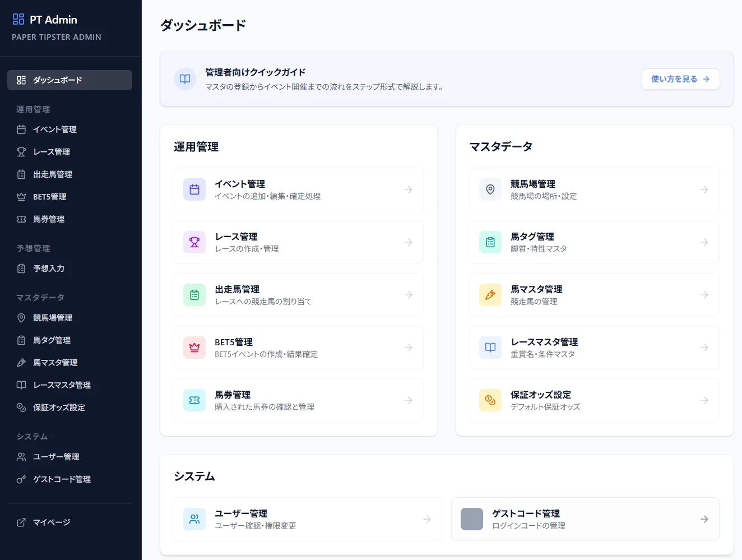Open マイページ from the sidebar
Viewport: 742px width, 560px height.
tap(52, 522)
